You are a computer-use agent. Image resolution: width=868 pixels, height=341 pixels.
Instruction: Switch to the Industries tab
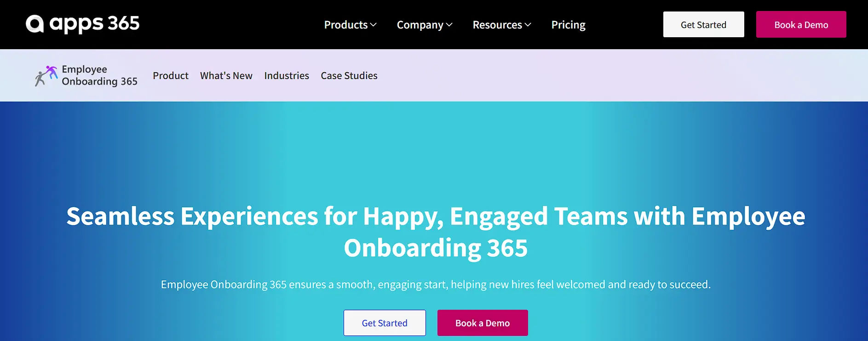(287, 75)
